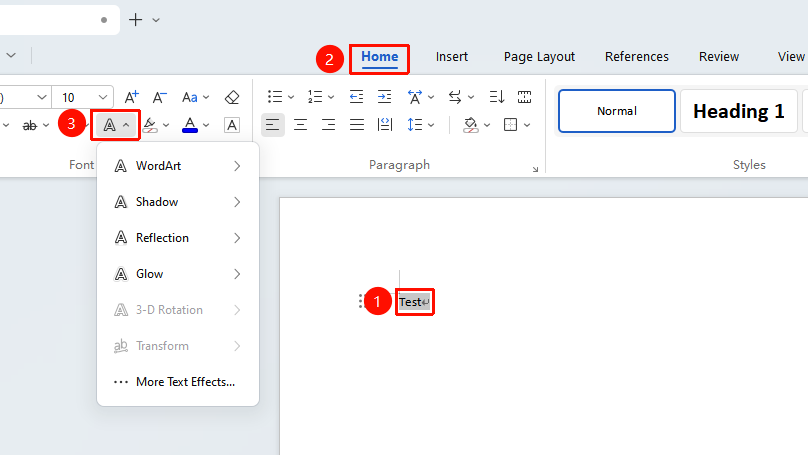Open a new tab with plus button
808x455 pixels.
coord(136,20)
